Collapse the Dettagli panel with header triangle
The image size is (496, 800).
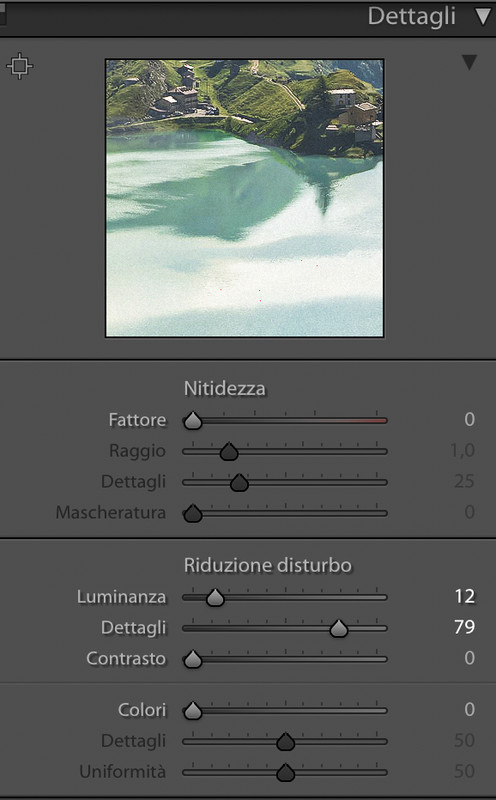(x=483, y=16)
